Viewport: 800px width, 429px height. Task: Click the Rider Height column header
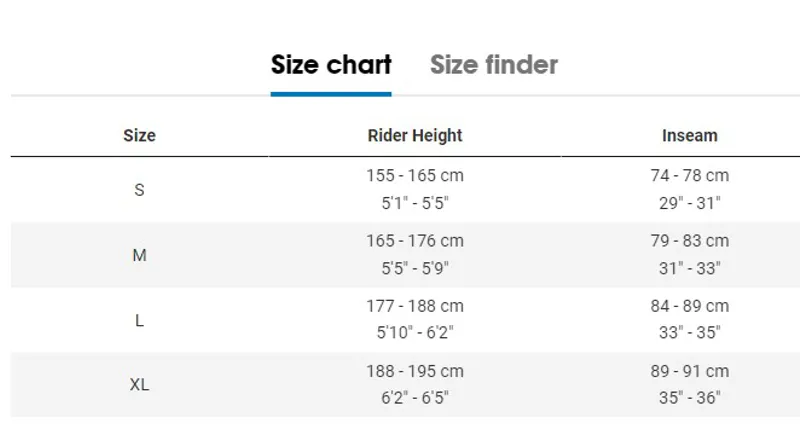(415, 136)
